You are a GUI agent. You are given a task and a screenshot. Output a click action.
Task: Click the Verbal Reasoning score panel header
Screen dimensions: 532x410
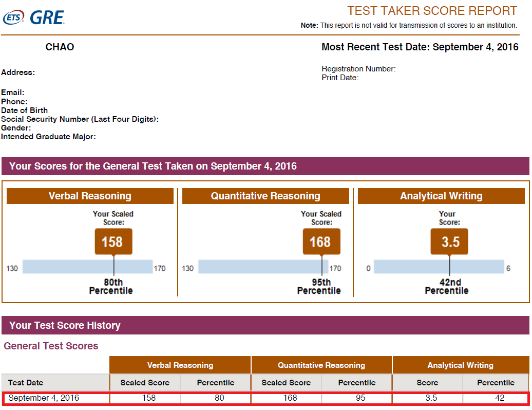pyautogui.click(x=90, y=196)
